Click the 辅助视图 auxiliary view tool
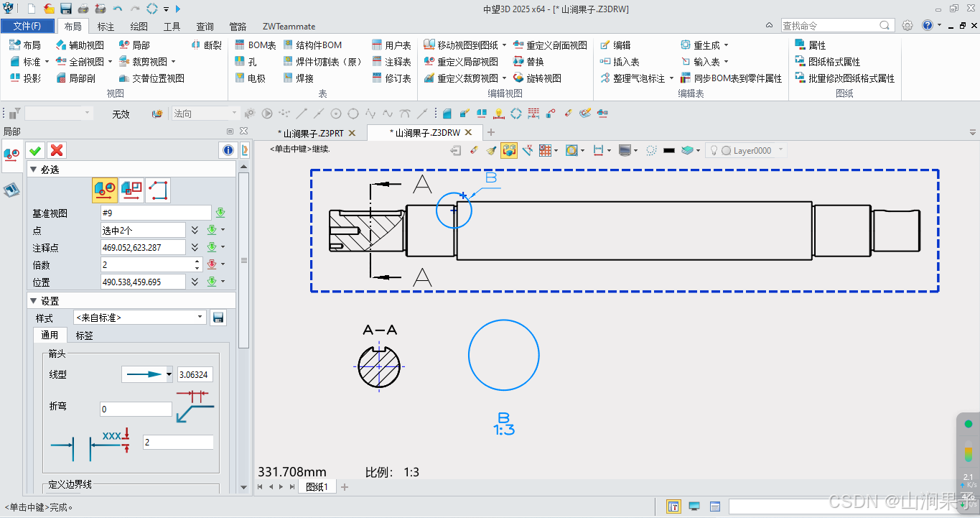The width and height of the screenshot is (980, 518). pos(80,45)
